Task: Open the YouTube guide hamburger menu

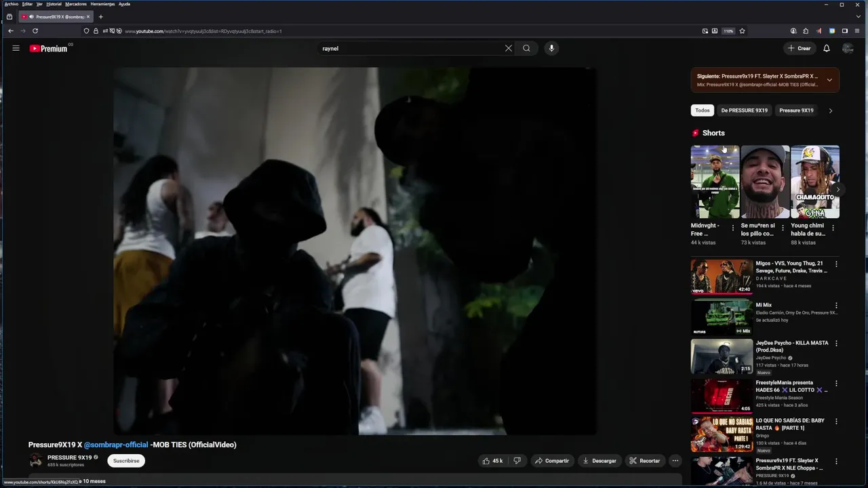Action: tap(16, 48)
